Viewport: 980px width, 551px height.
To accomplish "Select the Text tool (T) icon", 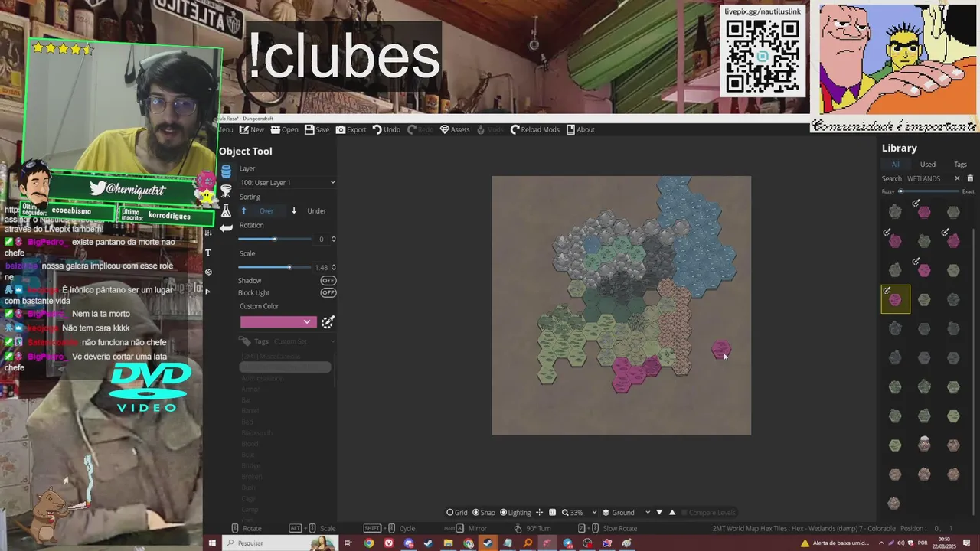I will click(x=208, y=253).
